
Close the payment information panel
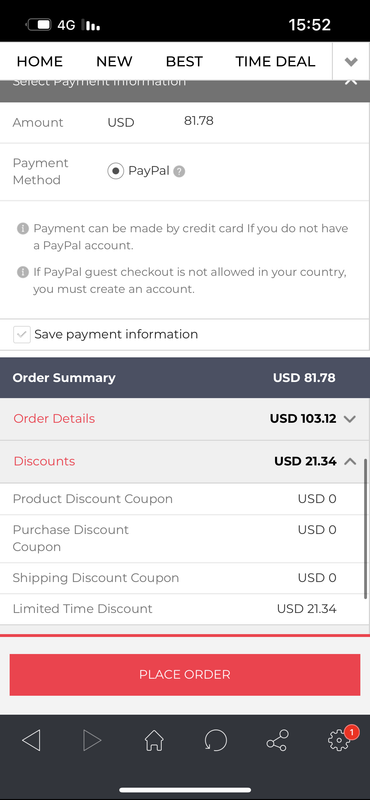(x=351, y=82)
